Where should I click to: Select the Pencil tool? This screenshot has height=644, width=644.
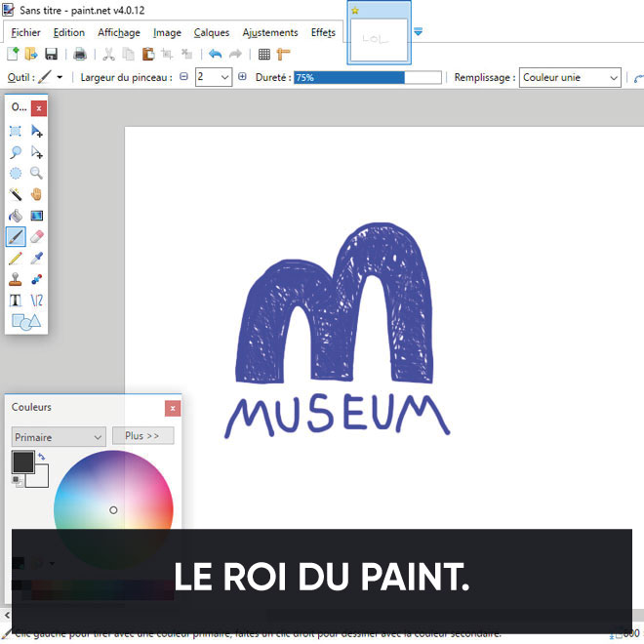pyautogui.click(x=16, y=259)
